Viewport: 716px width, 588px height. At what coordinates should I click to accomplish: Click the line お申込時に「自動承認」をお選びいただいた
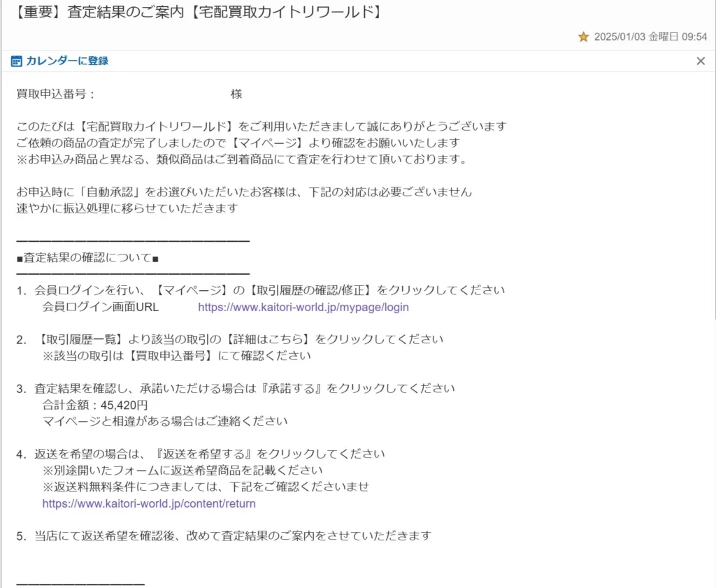click(244, 192)
